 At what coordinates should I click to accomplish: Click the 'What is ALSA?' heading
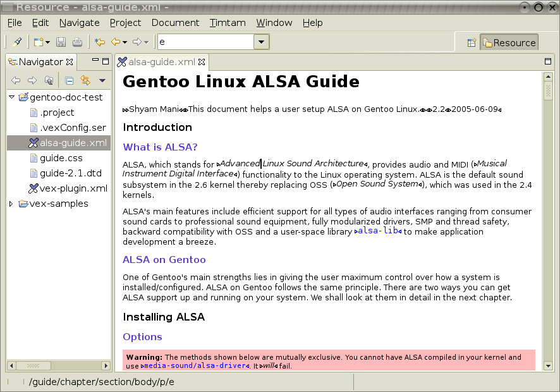click(x=160, y=147)
